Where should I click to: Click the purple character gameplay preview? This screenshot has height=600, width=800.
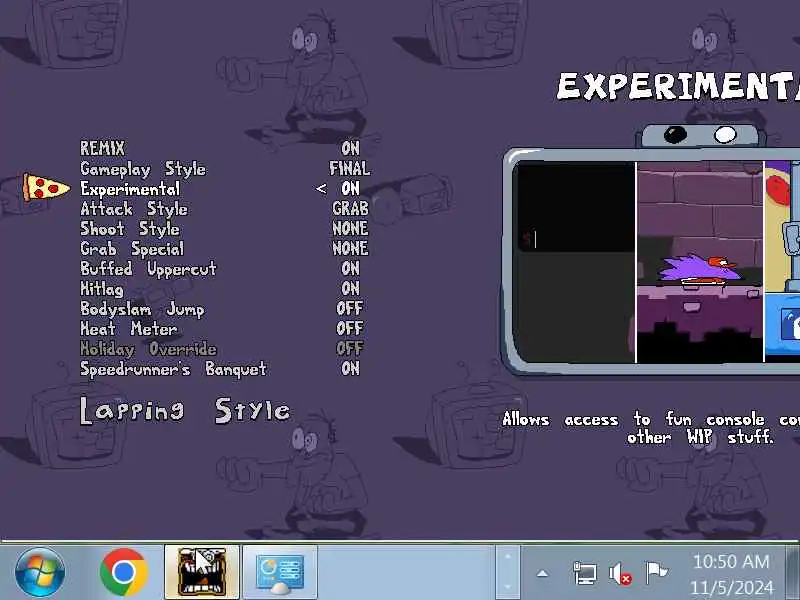click(700, 261)
